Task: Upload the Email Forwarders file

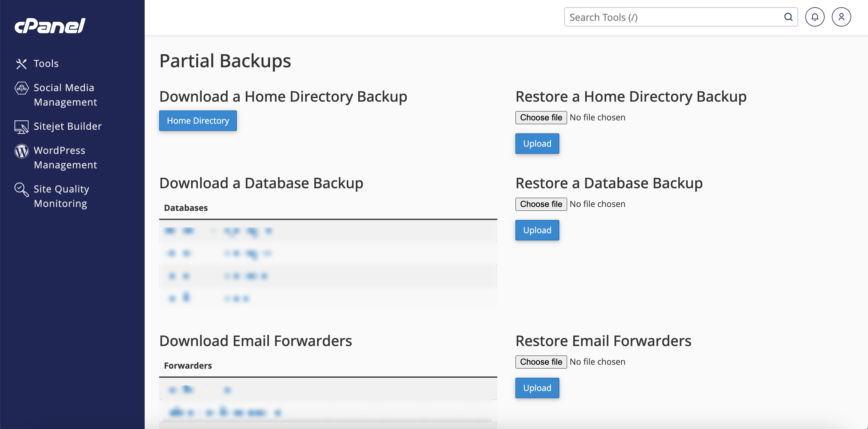Action: pos(537,388)
